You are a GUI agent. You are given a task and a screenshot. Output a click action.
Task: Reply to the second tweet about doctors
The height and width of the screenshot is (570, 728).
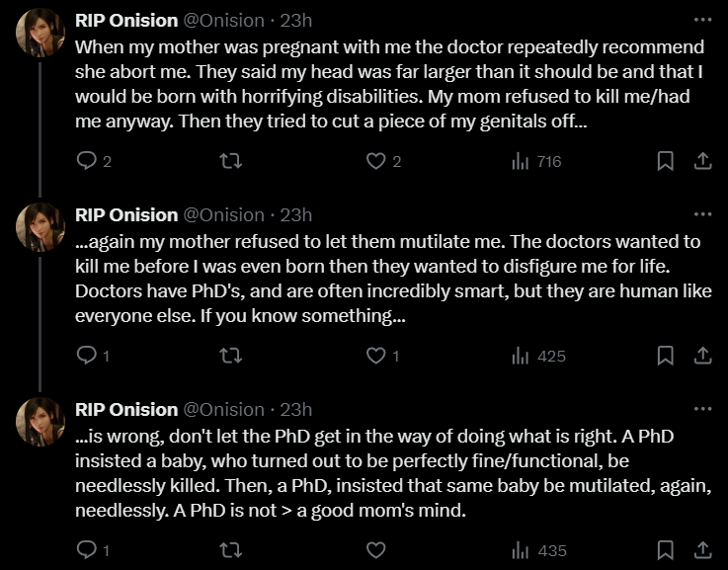click(87, 356)
